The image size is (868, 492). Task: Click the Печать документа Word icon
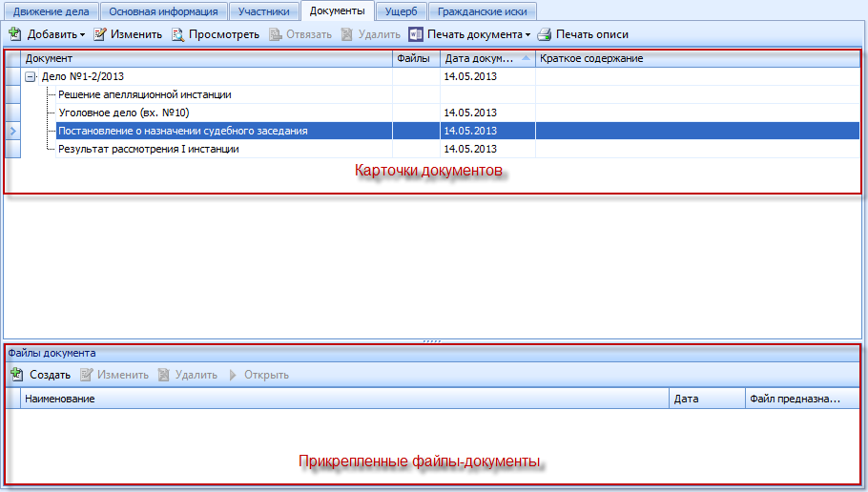pyautogui.click(x=416, y=34)
